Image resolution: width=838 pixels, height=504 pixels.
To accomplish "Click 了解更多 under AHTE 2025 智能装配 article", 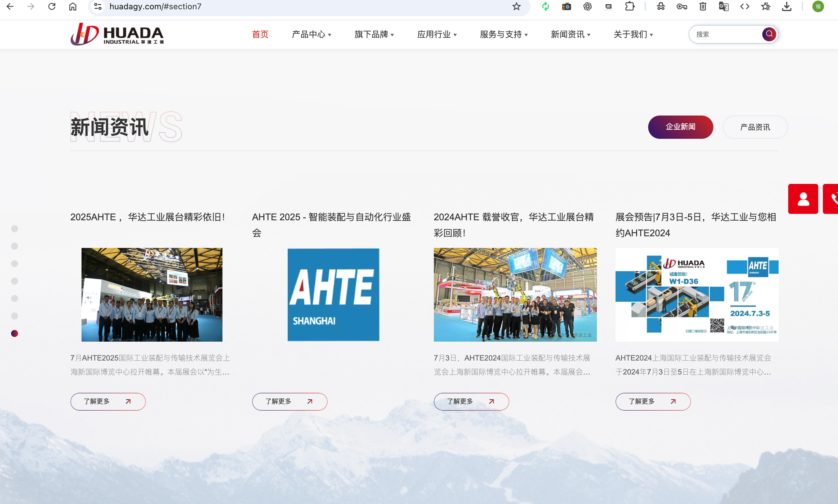I will click(289, 402).
